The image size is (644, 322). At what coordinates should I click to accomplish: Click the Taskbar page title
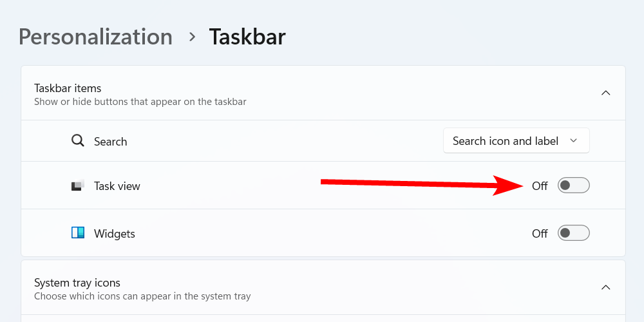247,37
